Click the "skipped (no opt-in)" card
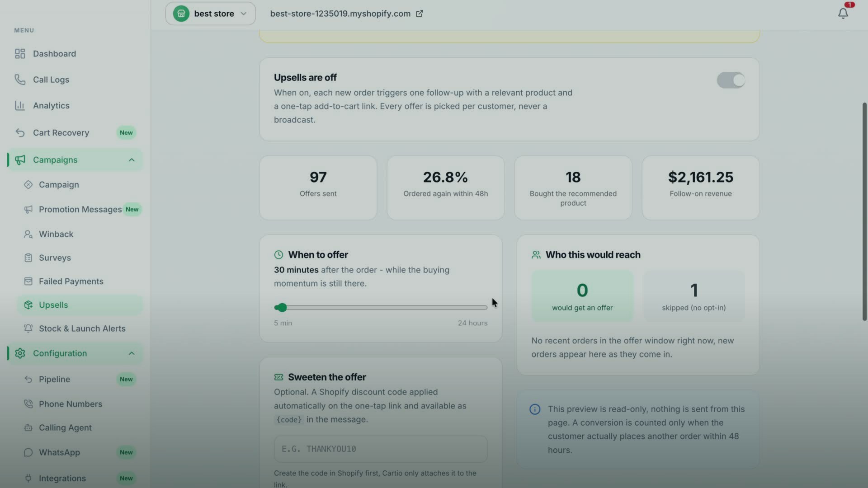The width and height of the screenshot is (868, 488). (694, 296)
